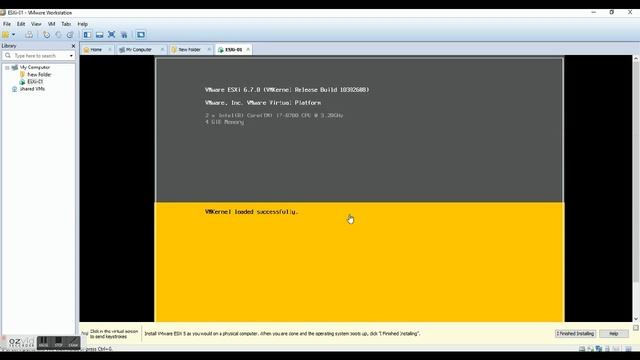640x360 pixels.
Task: Open the VM menu
Action: click(51, 24)
